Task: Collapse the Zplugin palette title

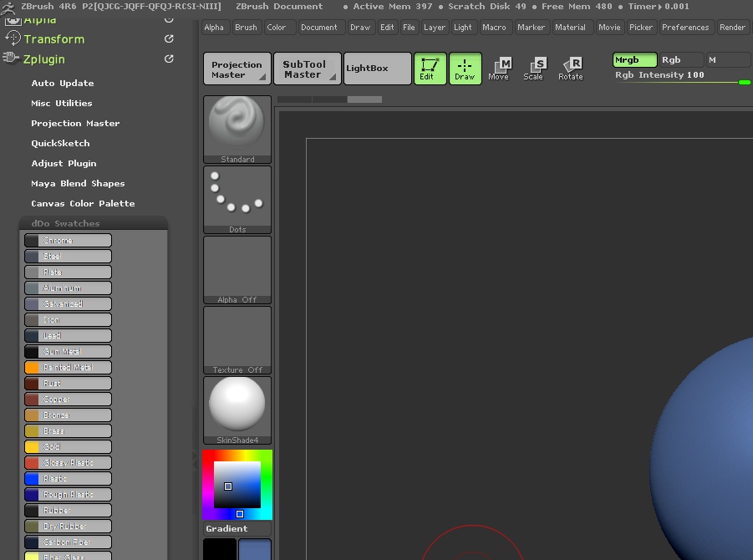Action: coord(44,59)
